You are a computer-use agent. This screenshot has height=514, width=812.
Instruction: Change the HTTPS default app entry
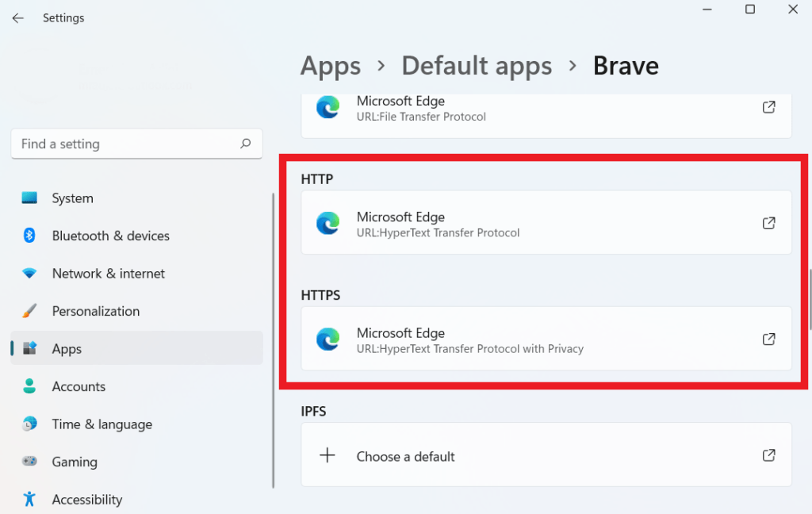pyautogui.click(x=546, y=339)
